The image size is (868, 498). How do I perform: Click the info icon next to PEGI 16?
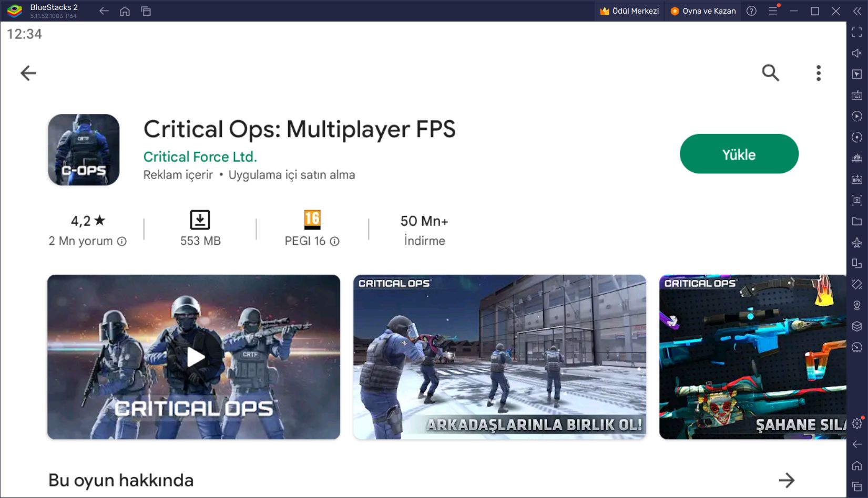(334, 241)
